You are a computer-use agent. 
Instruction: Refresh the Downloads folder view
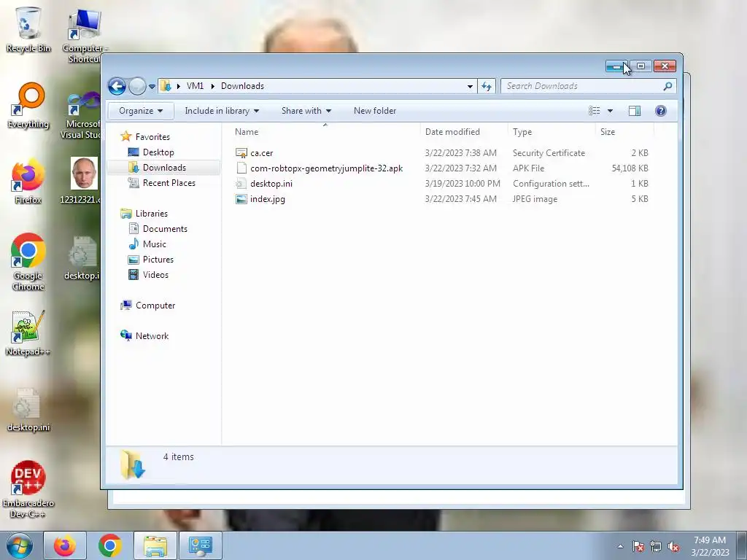pos(487,86)
